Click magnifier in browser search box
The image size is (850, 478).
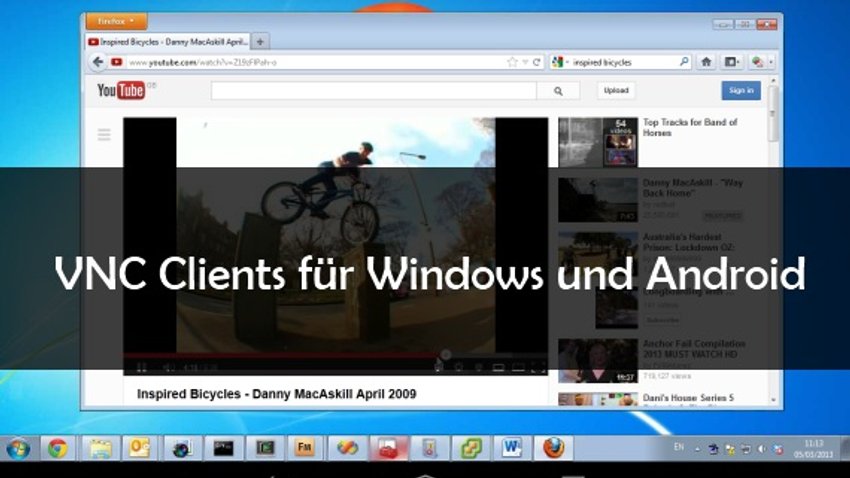[684, 62]
